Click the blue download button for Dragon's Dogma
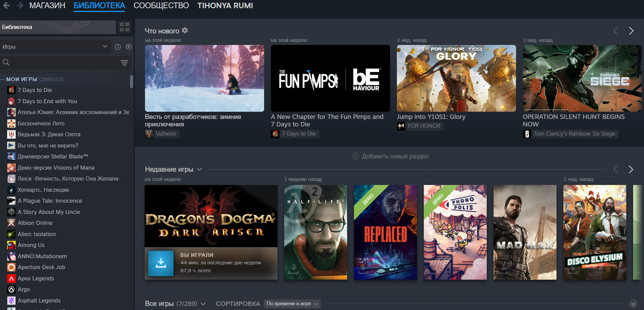This screenshot has height=310, width=644. click(161, 263)
